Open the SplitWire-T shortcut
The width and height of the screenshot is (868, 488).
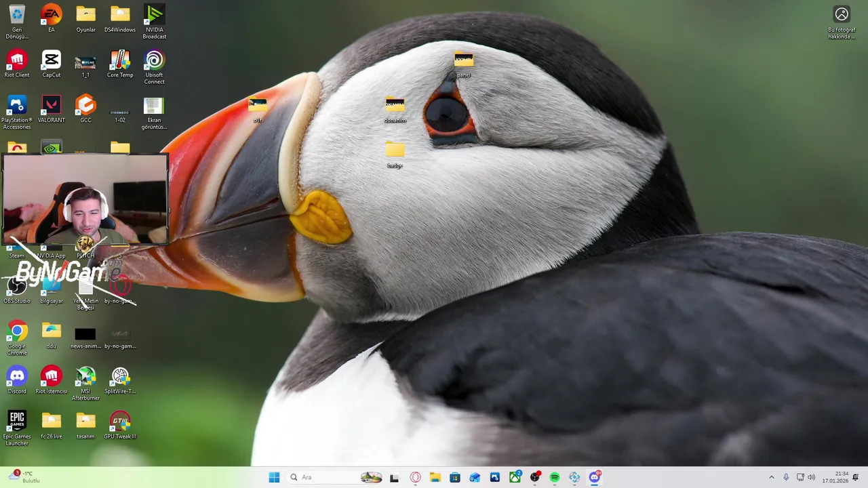pyautogui.click(x=120, y=380)
